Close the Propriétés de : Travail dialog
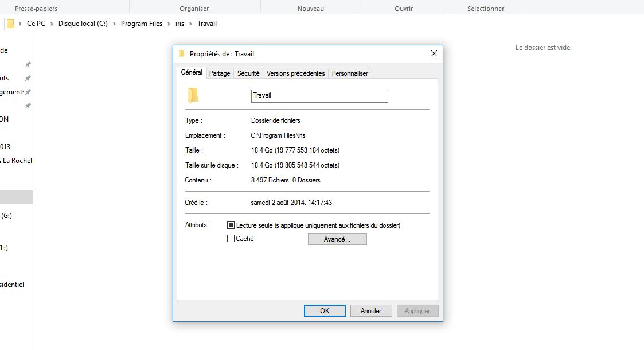Viewport: 644px width, 350px height. point(434,53)
